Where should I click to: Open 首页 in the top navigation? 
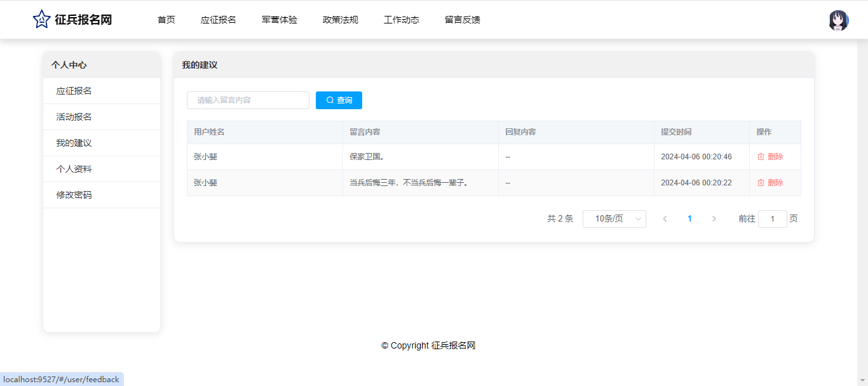166,20
